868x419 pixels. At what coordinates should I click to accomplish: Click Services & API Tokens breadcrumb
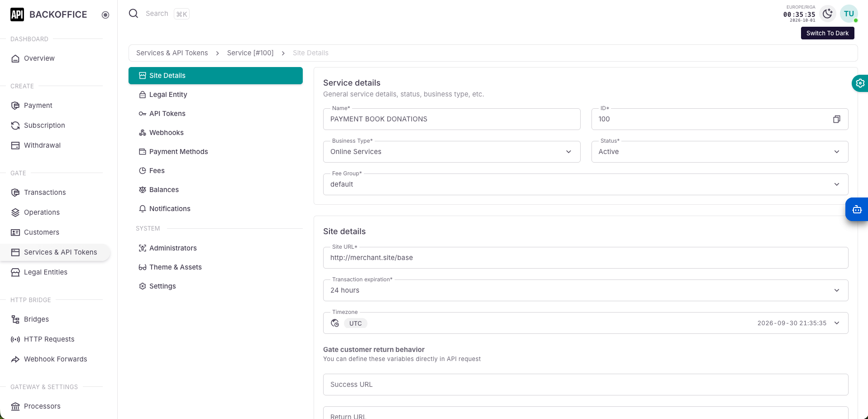[172, 53]
